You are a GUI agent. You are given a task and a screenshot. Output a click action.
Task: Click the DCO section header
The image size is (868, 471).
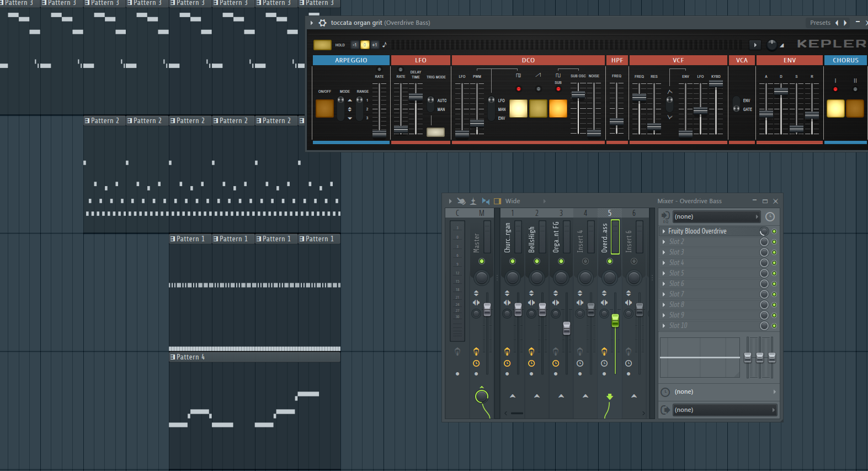click(528, 60)
